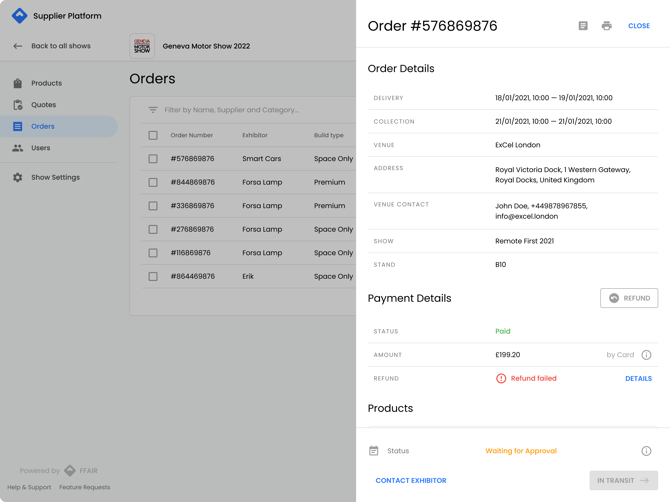View refund failure Details link
Image resolution: width=670 pixels, height=502 pixels.
[x=638, y=379]
